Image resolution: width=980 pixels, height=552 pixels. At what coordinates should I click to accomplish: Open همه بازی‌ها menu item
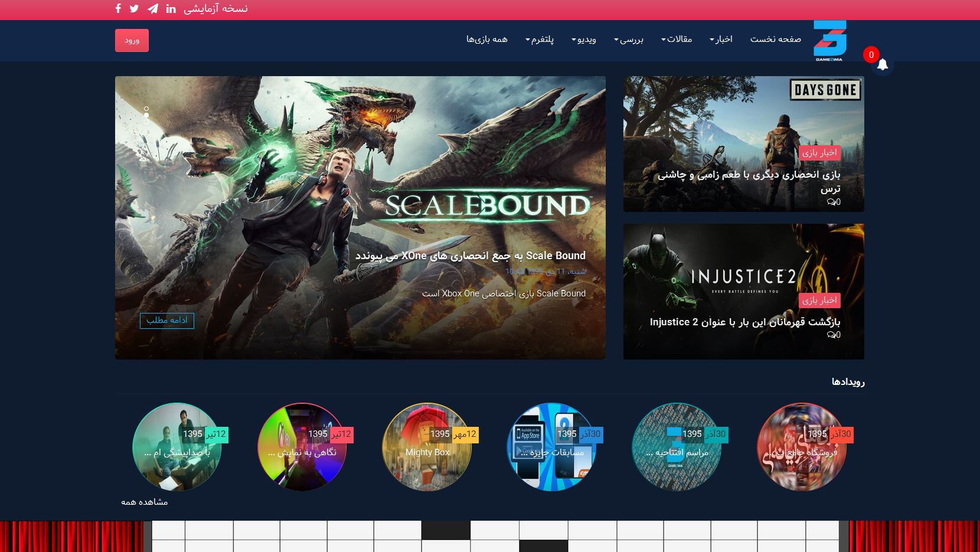[487, 39]
